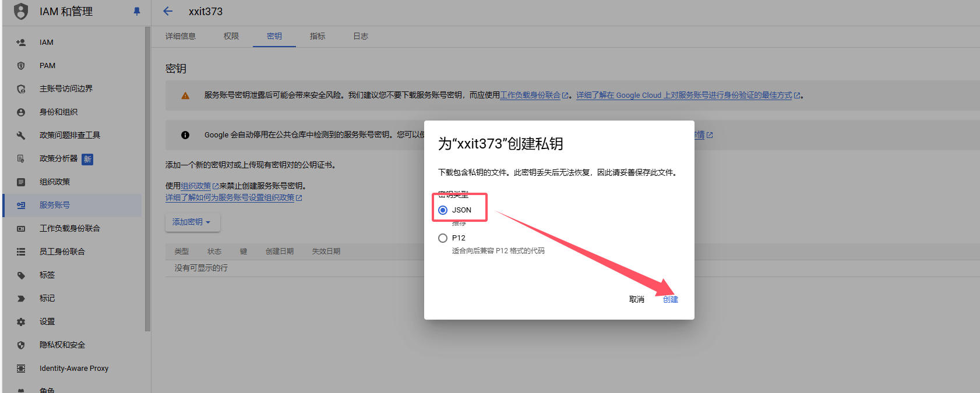This screenshot has height=393, width=980.
Task: Click the 键 column header
Action: click(x=244, y=252)
